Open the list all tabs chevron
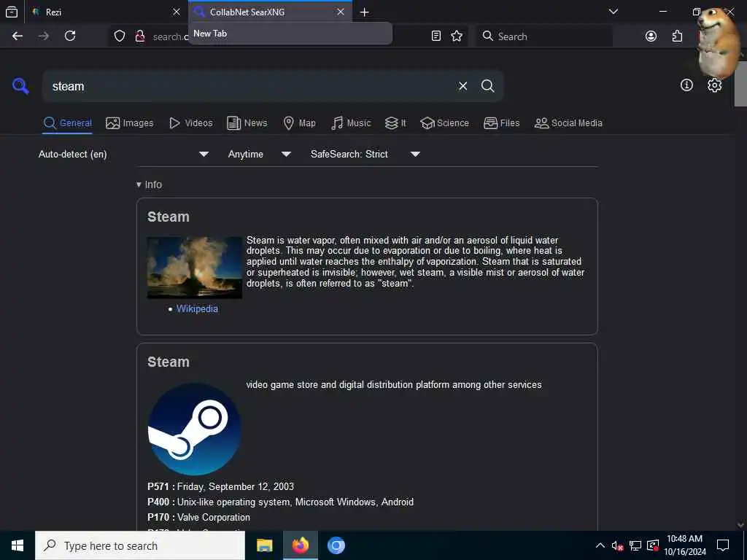The height and width of the screenshot is (560, 747). [613, 12]
